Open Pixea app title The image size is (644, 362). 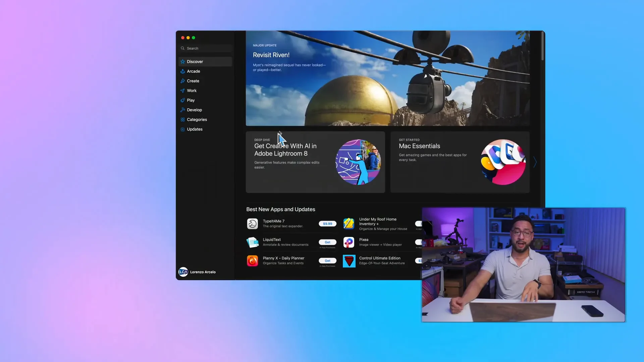364,240
